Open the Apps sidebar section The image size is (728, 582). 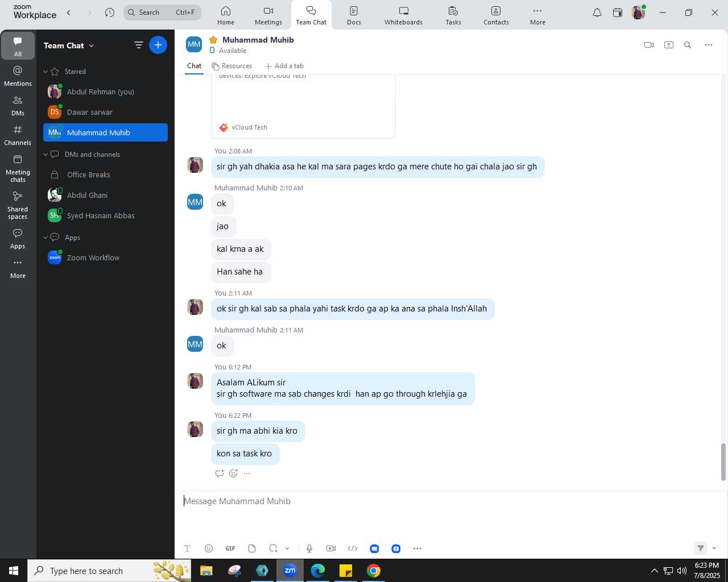point(18,239)
